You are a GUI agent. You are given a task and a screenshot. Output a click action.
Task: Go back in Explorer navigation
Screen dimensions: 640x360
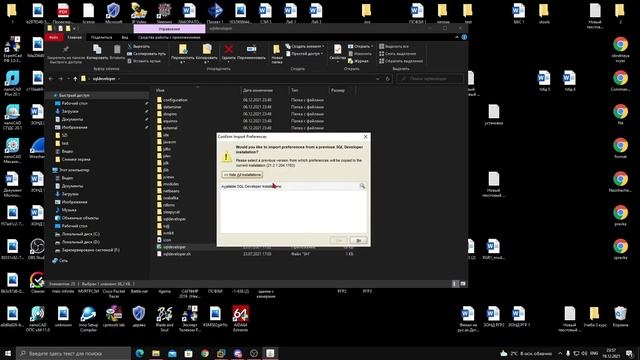pyautogui.click(x=51, y=79)
